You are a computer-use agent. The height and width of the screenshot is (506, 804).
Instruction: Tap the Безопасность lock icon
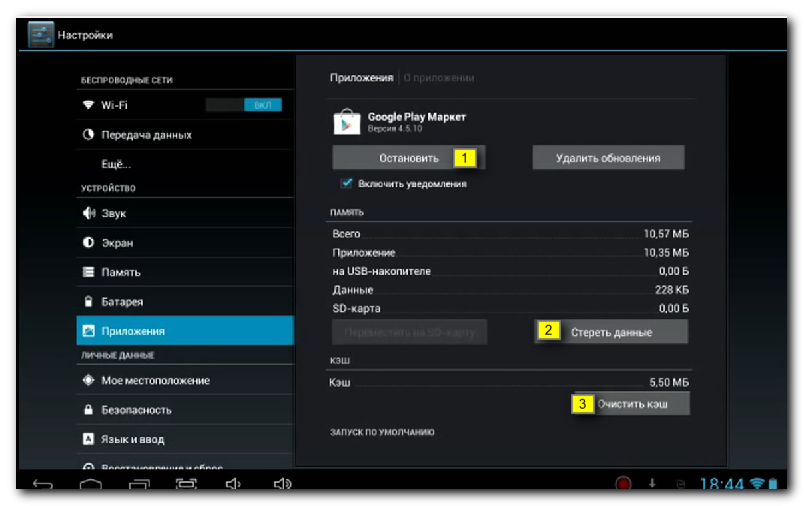pos(88,410)
